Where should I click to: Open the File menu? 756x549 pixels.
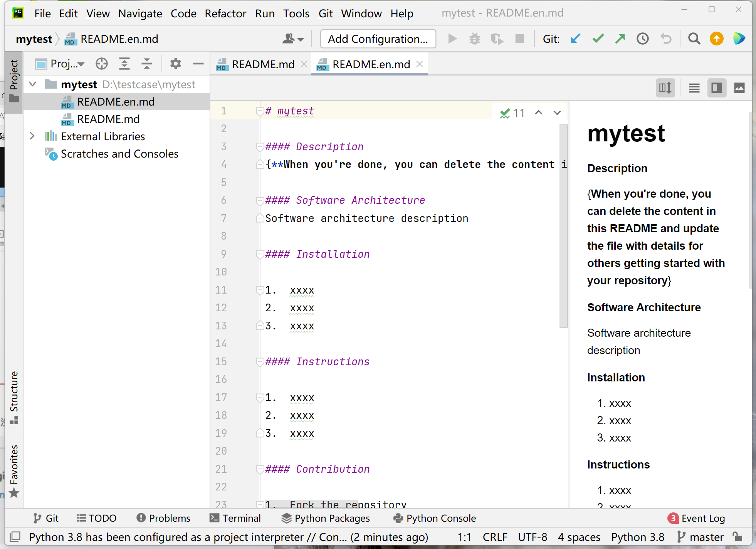[x=42, y=13]
